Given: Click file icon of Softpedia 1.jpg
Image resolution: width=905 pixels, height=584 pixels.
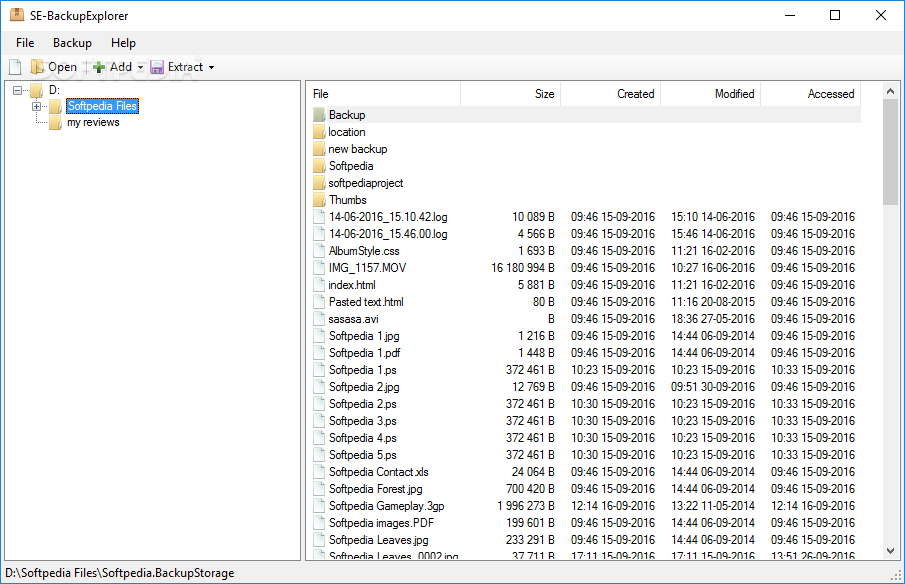Looking at the screenshot, I should click(319, 336).
